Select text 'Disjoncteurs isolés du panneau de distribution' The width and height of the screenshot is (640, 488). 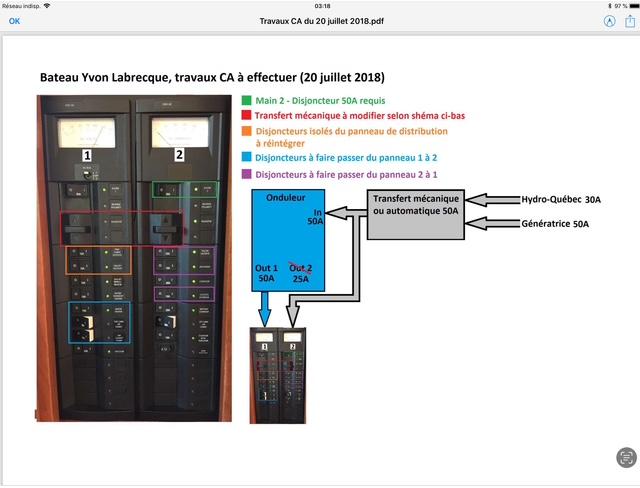(x=352, y=131)
